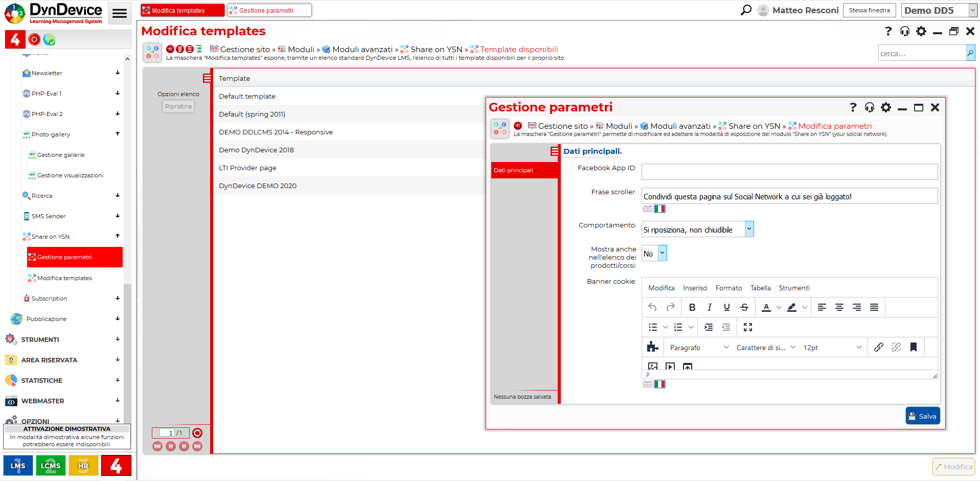Open the hamburger menu beside the logo
This screenshot has width=980, height=481.
[x=120, y=13]
